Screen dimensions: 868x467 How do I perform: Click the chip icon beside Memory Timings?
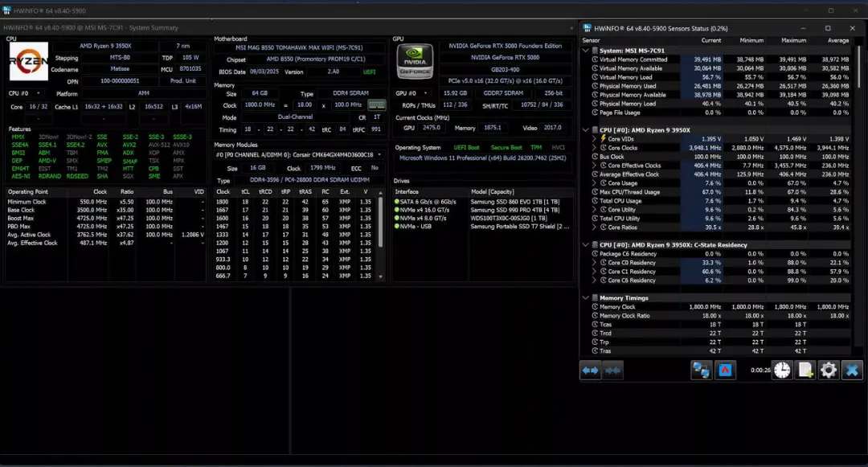[x=595, y=297]
